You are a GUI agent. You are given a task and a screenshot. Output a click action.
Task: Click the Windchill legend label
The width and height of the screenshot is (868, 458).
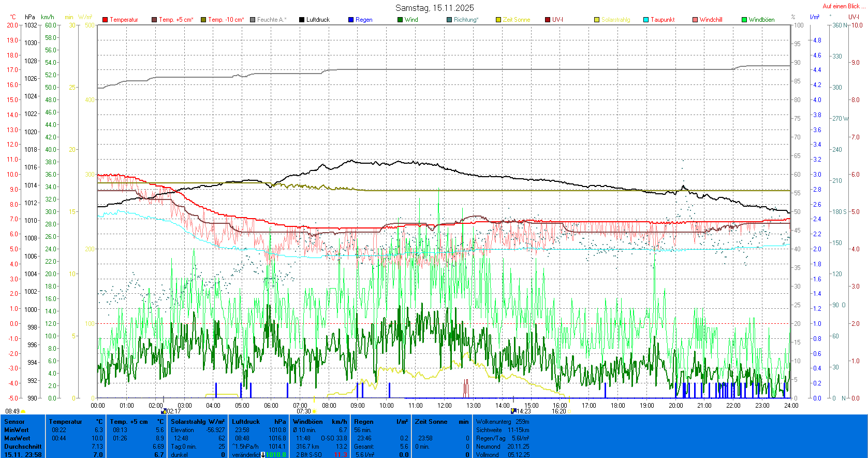click(x=711, y=20)
